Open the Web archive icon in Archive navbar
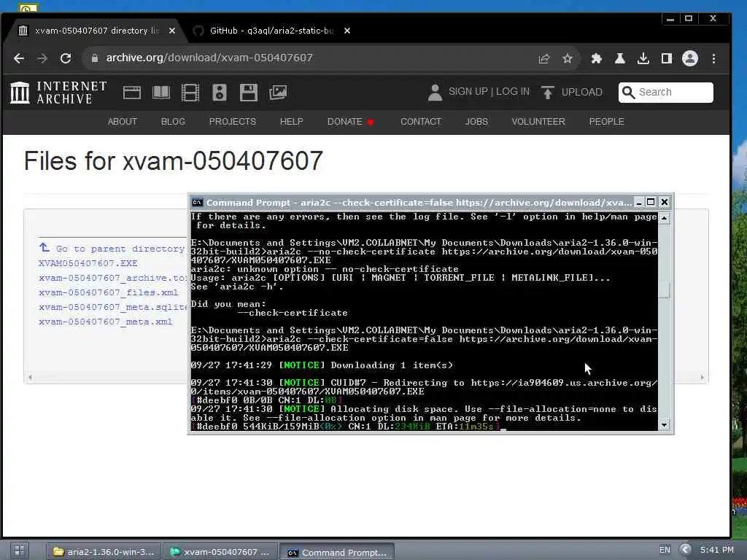Viewport: 747px width, 560px height. pyautogui.click(x=132, y=93)
